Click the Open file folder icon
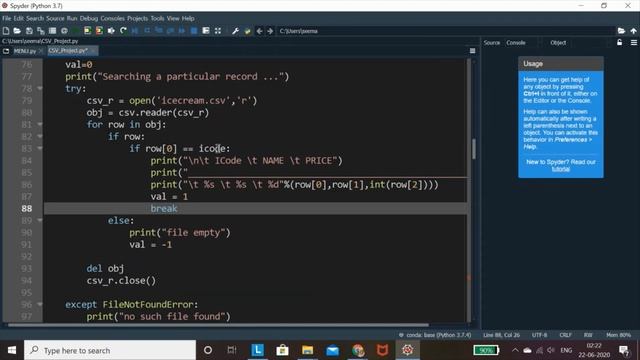The image size is (640, 360). pyautogui.click(x=17, y=31)
